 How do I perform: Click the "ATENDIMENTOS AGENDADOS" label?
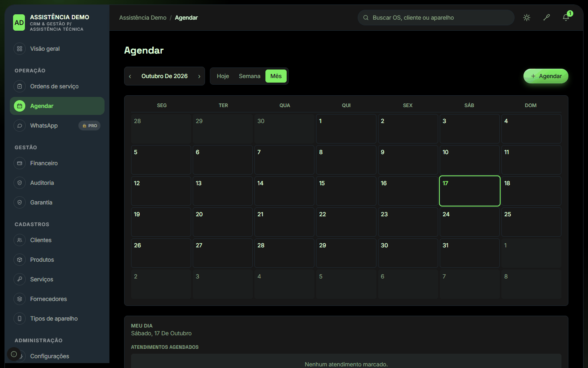(165, 347)
